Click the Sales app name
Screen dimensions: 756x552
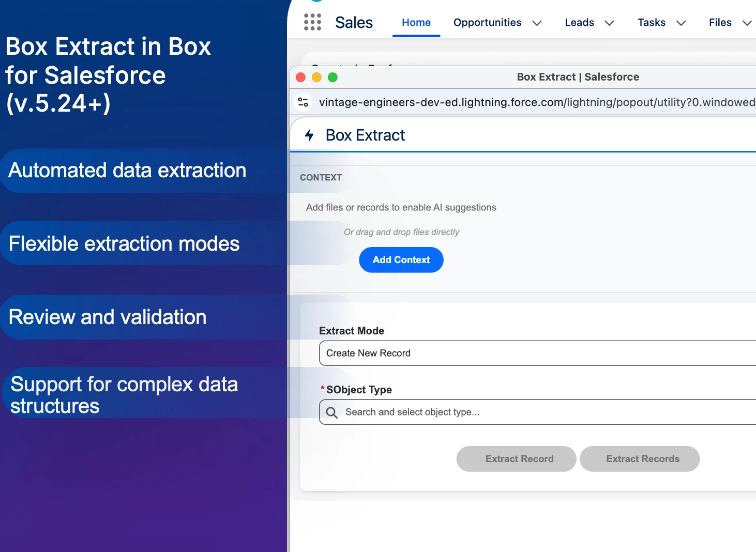click(354, 23)
